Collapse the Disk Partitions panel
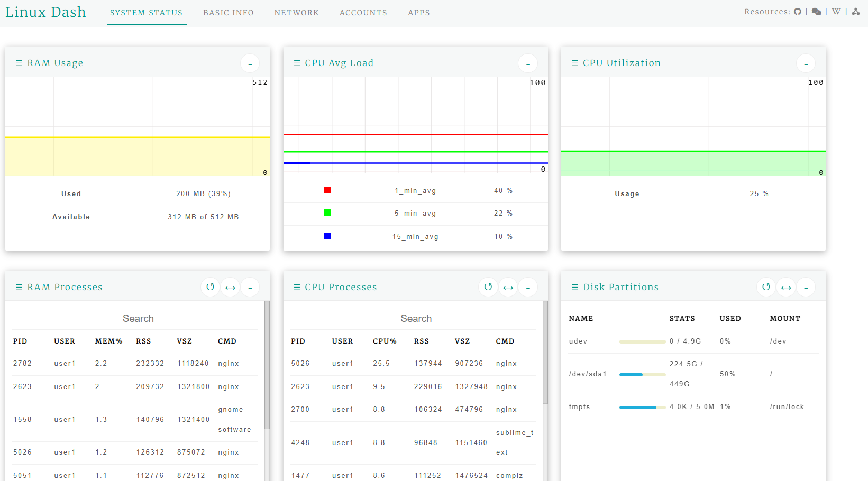 (806, 288)
